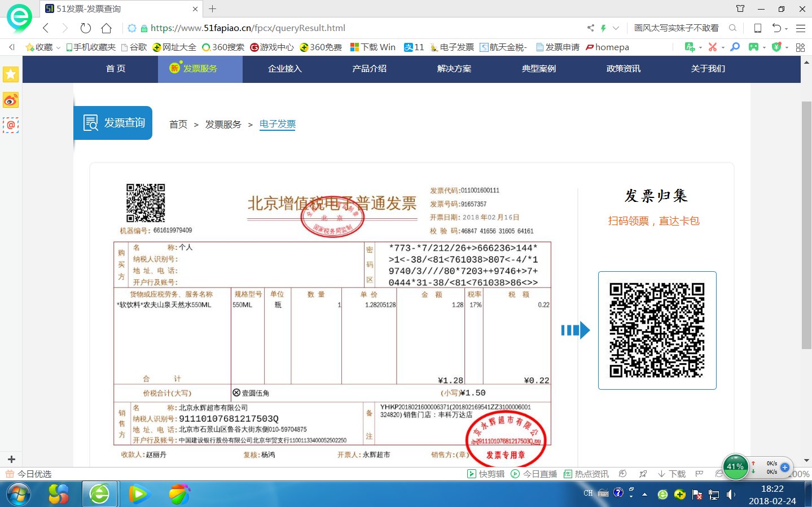Select the 发票查询 invoice search sidebar icon
This screenshot has width=812, height=507.
pos(90,122)
